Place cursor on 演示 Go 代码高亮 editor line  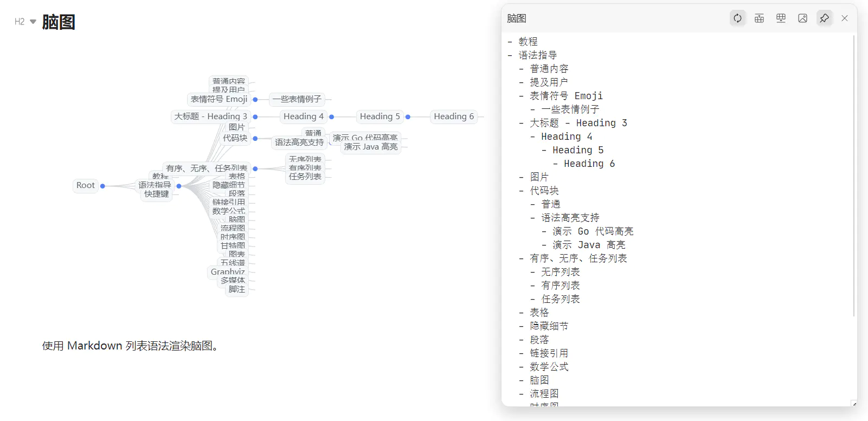point(593,231)
